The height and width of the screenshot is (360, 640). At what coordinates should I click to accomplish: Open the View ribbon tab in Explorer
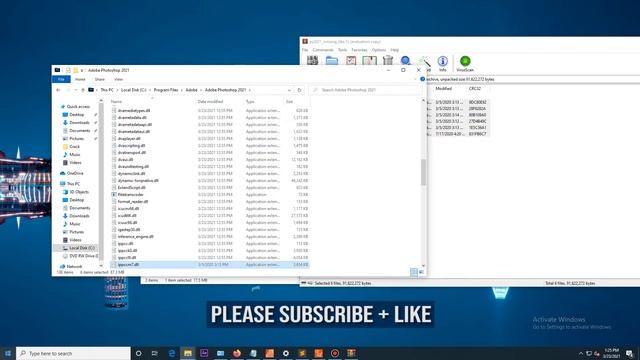(x=118, y=79)
